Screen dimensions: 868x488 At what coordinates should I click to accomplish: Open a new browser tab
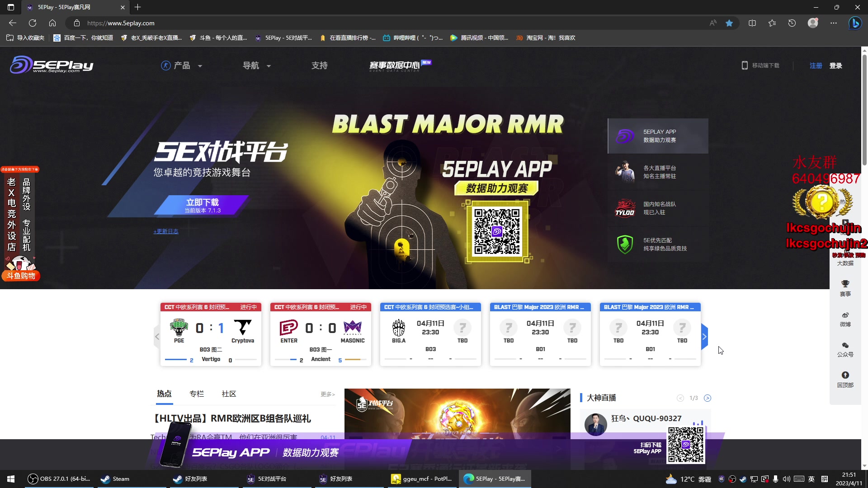click(x=138, y=7)
